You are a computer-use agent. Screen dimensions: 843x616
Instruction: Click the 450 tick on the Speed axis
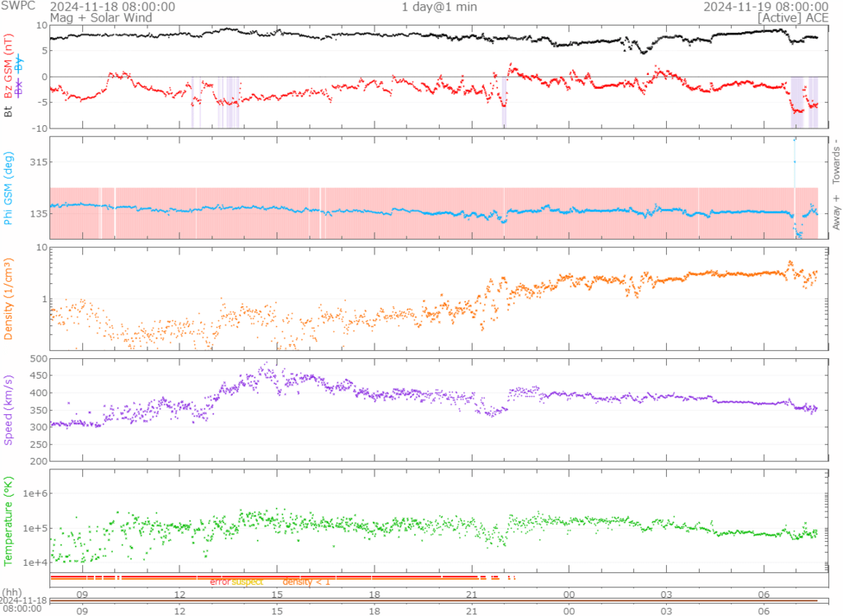40,376
